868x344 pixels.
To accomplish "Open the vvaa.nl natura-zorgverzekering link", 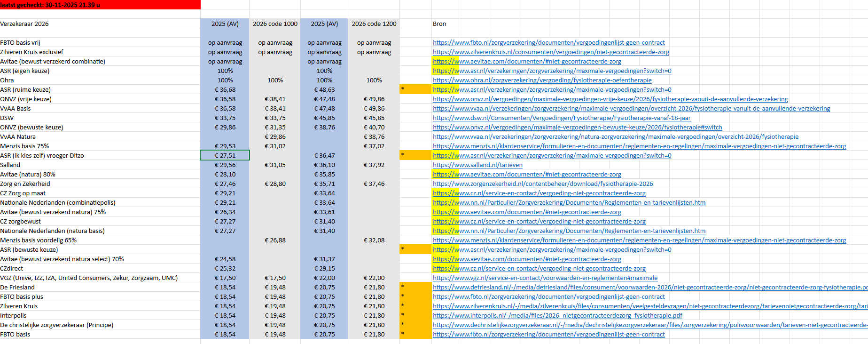I will [x=616, y=137].
